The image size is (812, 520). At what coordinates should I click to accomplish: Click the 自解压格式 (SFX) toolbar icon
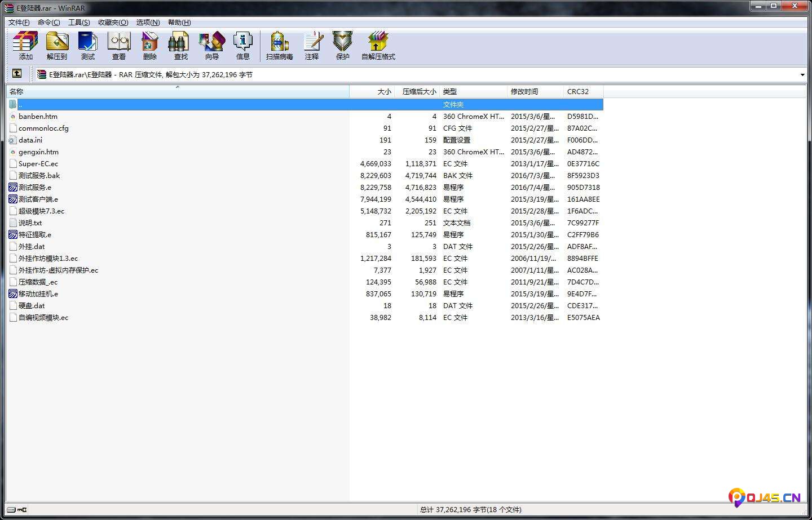click(378, 46)
